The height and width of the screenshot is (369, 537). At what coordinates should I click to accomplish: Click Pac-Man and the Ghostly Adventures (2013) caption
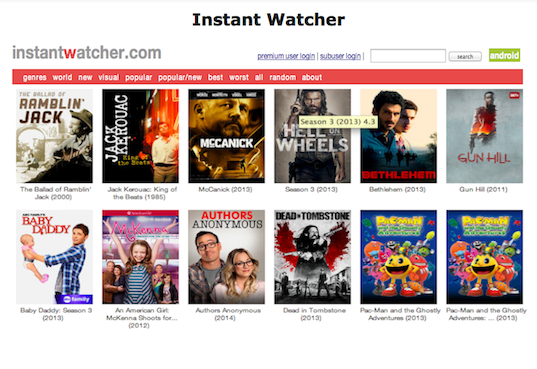pyautogui.click(x=399, y=314)
